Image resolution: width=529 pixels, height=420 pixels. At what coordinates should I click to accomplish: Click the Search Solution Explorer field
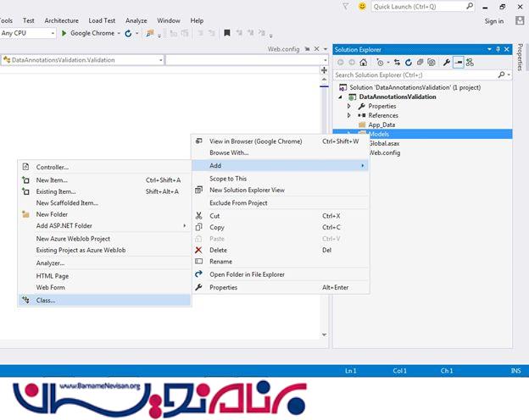(x=415, y=75)
